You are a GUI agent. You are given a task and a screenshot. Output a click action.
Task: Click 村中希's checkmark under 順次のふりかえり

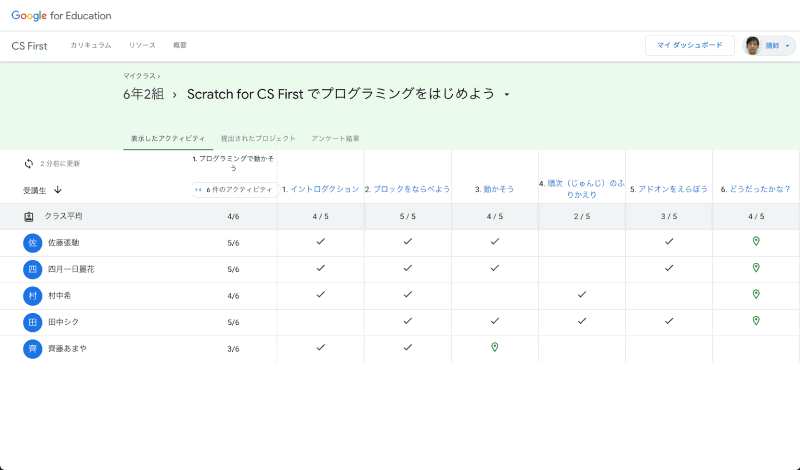582,294
